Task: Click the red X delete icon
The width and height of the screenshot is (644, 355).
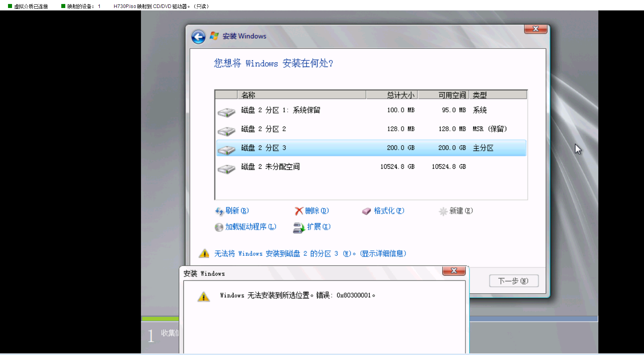Action: point(299,211)
